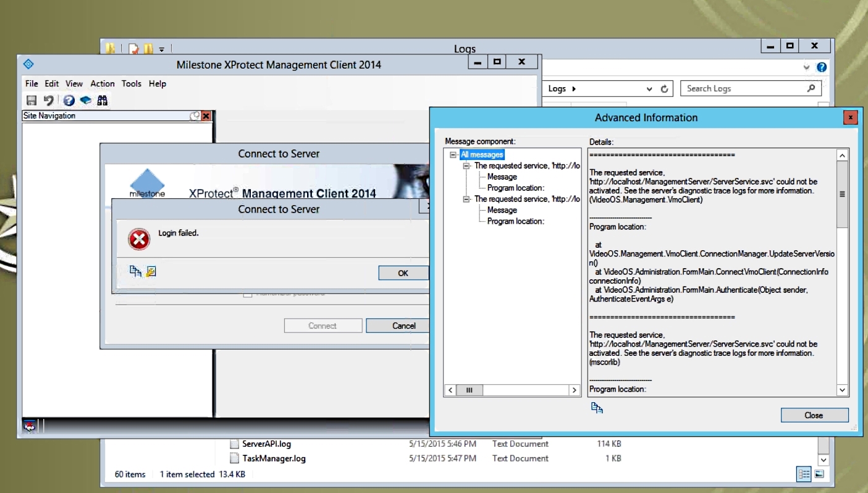Open the Action menu
The height and width of the screenshot is (493, 868).
pos(102,83)
